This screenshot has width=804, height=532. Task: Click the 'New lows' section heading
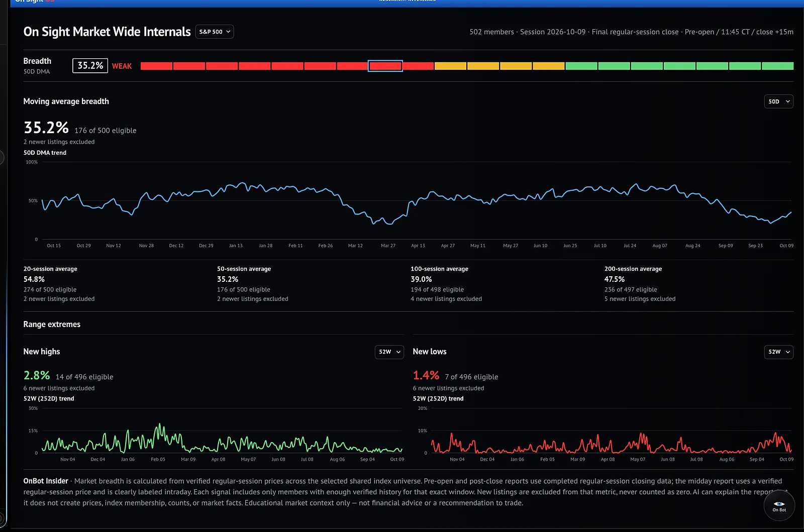tap(430, 352)
